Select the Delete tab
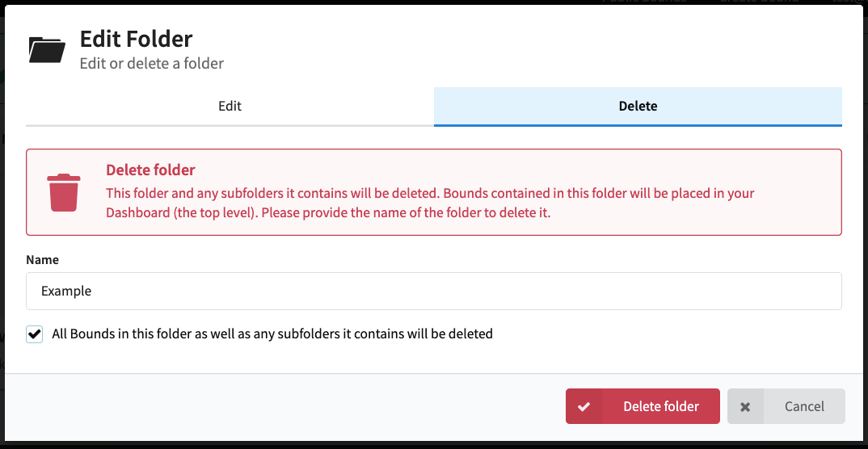Screen dimensions: 868x449 pyautogui.click(x=638, y=106)
